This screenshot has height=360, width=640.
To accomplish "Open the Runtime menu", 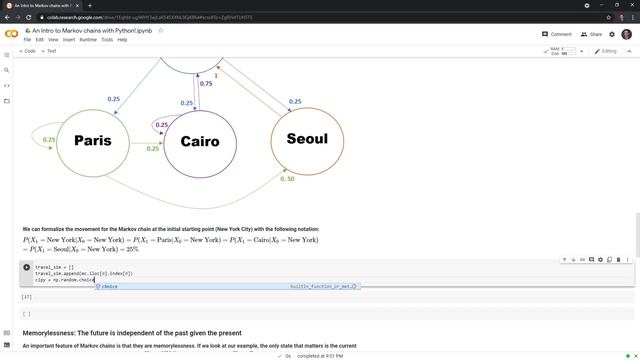I will click(88, 40).
